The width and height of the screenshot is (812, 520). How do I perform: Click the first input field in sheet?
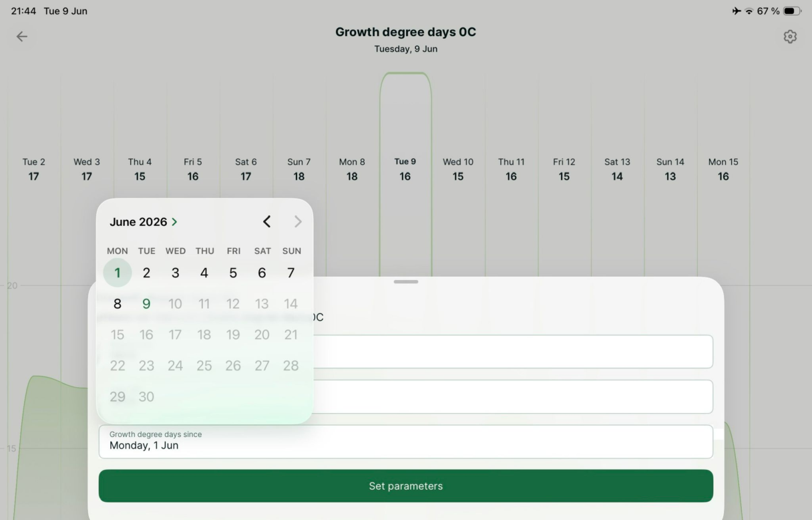406,352
